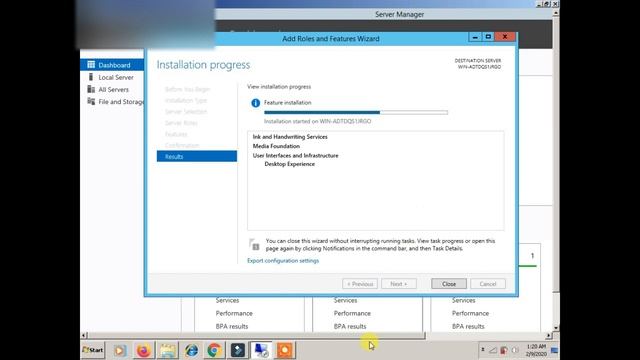Click the Previous button in the wizard
The width and height of the screenshot is (640, 360).
click(x=360, y=284)
